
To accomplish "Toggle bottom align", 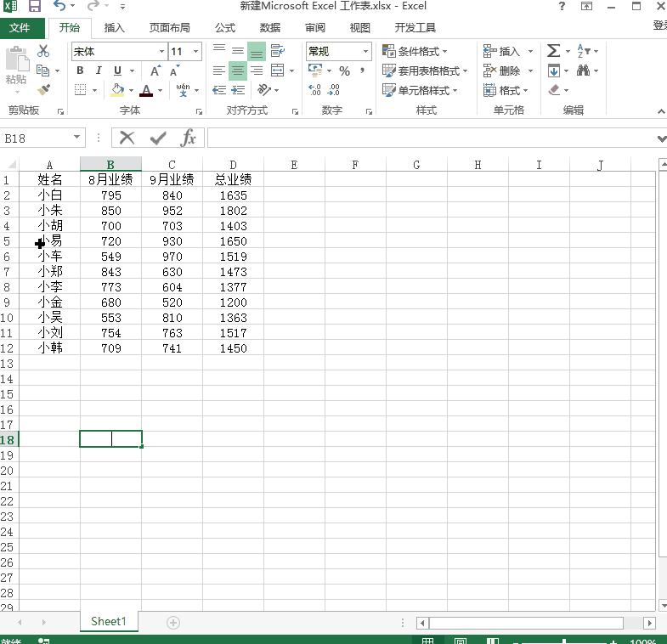I will 257,51.
